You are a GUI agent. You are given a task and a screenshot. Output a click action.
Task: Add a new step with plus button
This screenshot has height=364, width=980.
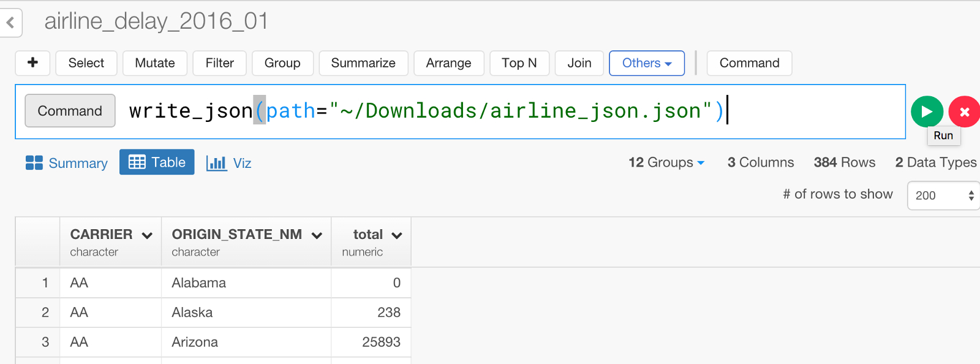(33, 63)
